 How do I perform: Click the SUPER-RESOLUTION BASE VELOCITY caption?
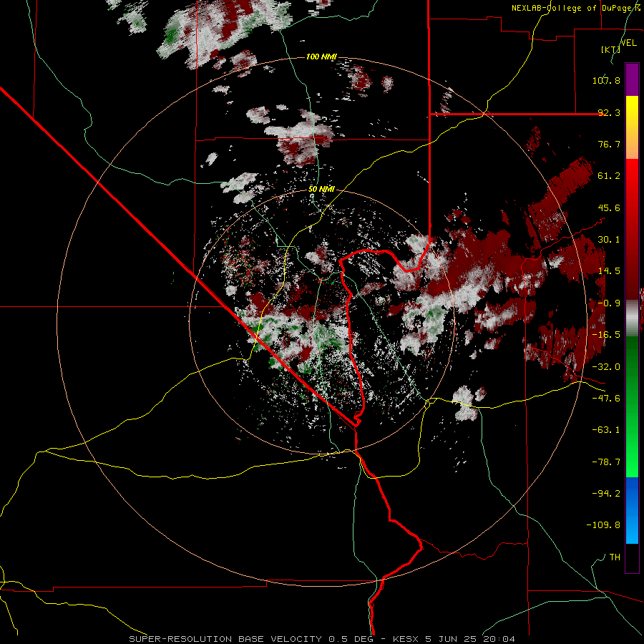(x=321, y=639)
